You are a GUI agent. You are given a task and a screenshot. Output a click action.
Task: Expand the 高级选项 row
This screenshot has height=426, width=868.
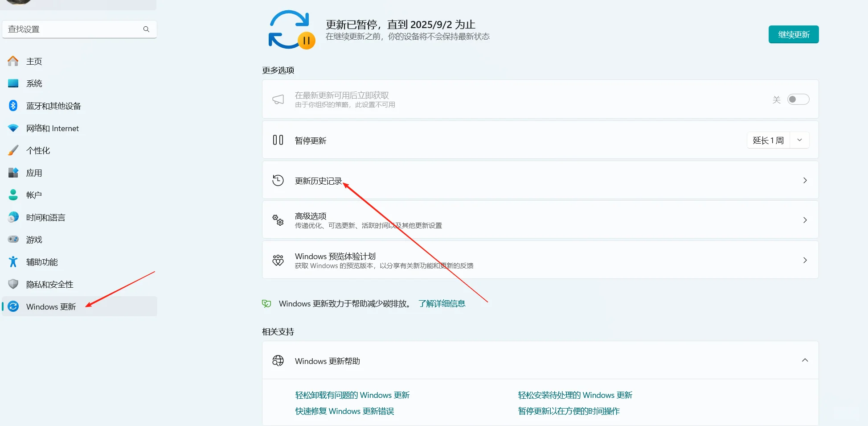pyautogui.click(x=805, y=219)
